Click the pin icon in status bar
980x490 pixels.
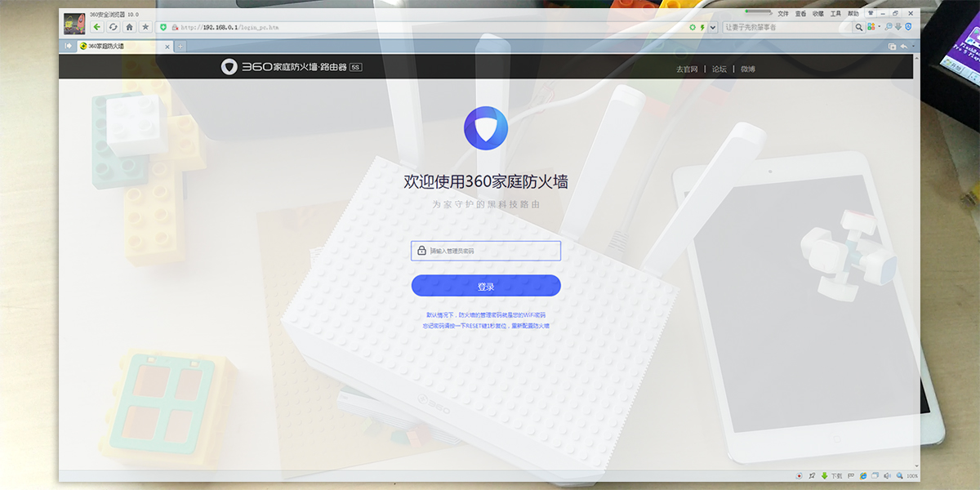click(x=812, y=475)
